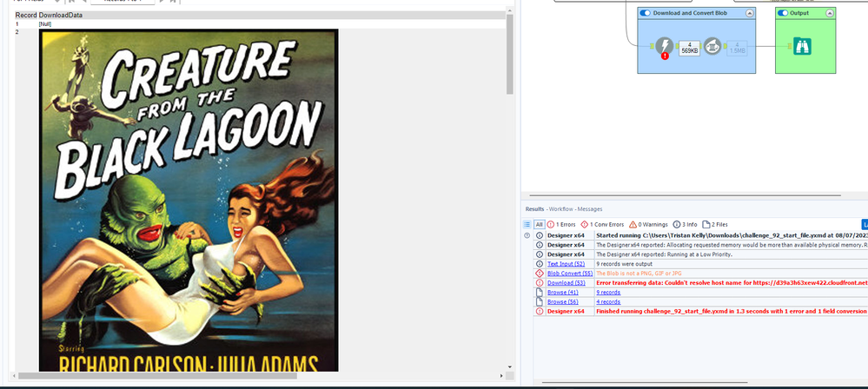Select 'Error transferring data' message text
Image resolution: width=868 pixels, height=389 pixels.
pyautogui.click(x=732, y=283)
